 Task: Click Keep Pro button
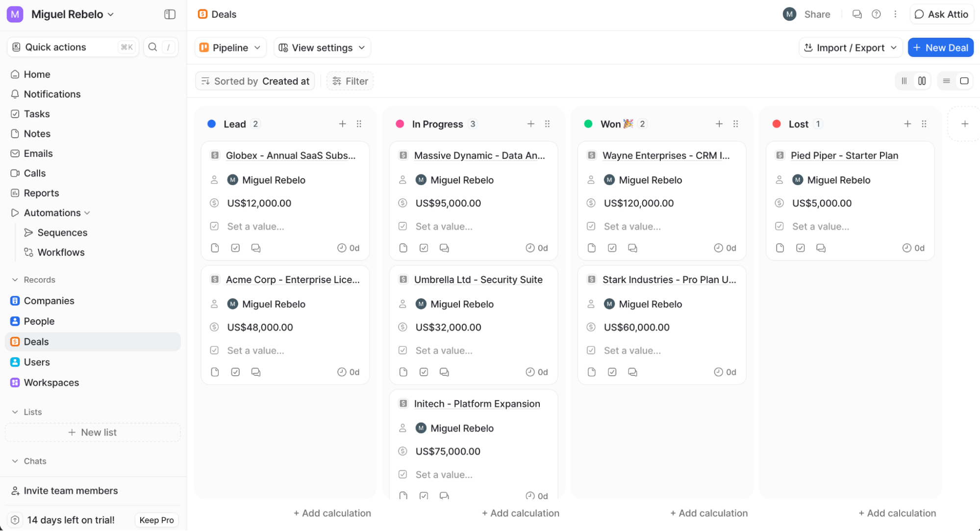click(x=156, y=520)
